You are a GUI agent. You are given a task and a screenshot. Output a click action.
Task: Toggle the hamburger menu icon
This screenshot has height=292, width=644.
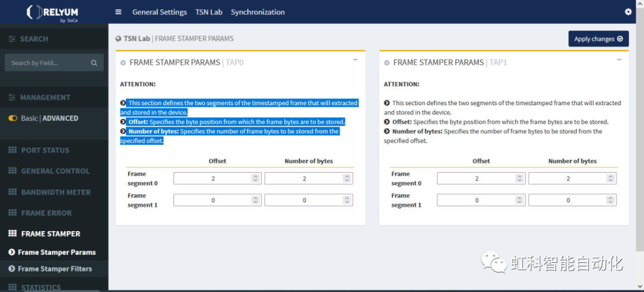tap(118, 12)
